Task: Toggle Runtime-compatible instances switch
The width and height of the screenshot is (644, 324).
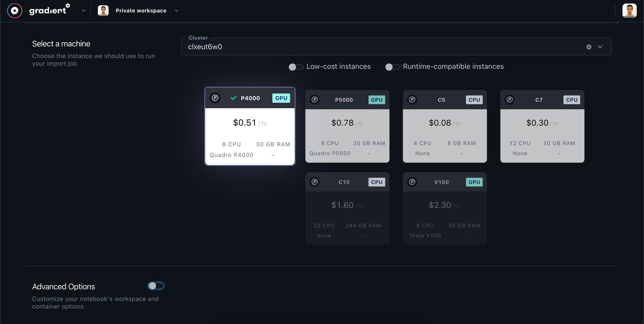Action: [392, 67]
